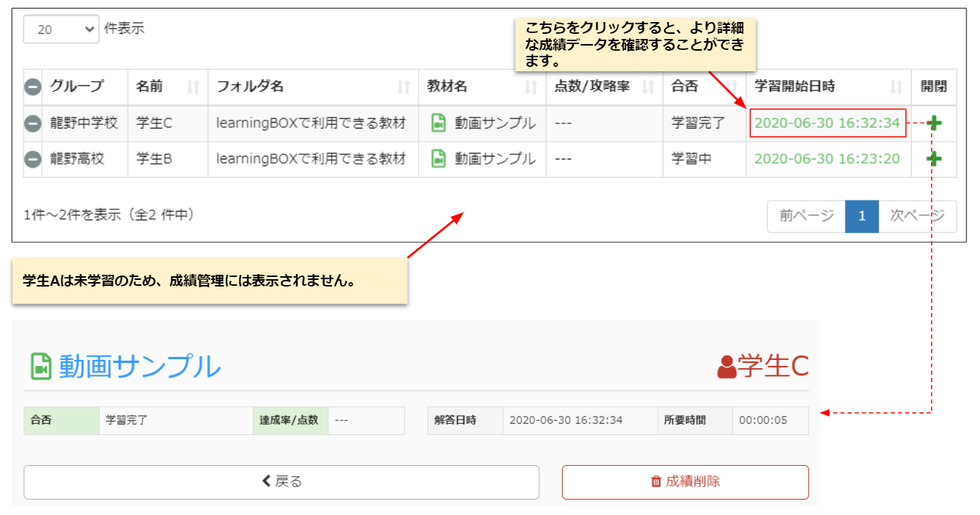Screen dimensions: 980x515
Task: Go to 前ページ in pagination
Action: [807, 216]
